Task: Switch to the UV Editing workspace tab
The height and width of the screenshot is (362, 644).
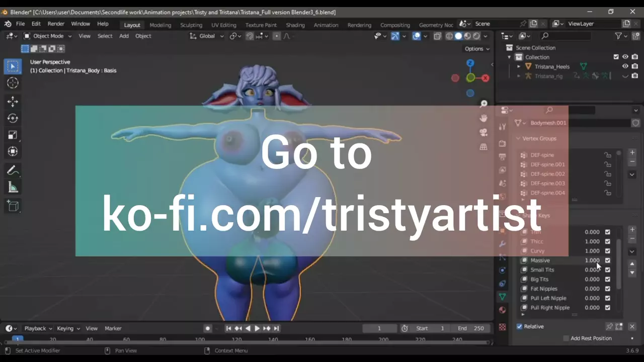Action: click(x=223, y=25)
